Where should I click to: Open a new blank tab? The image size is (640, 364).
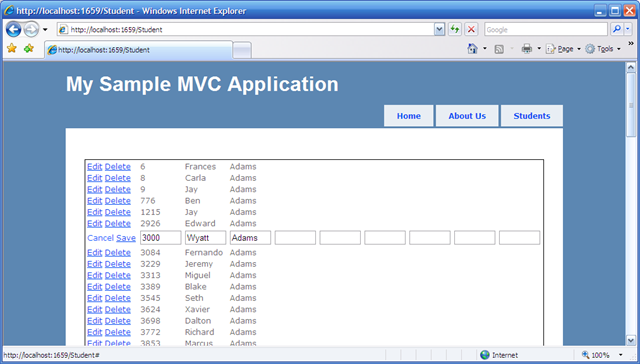[x=242, y=50]
